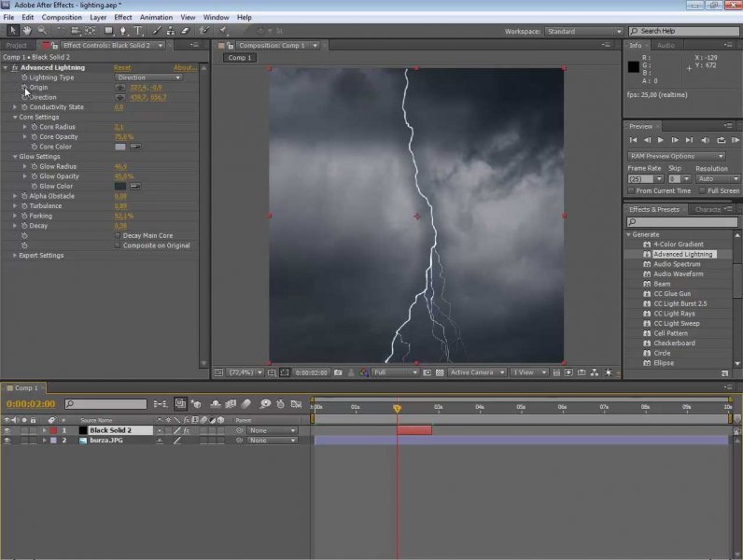Viewport: 743px width, 560px height.
Task: Click Reset for Advanced Lightning
Action: 122,67
